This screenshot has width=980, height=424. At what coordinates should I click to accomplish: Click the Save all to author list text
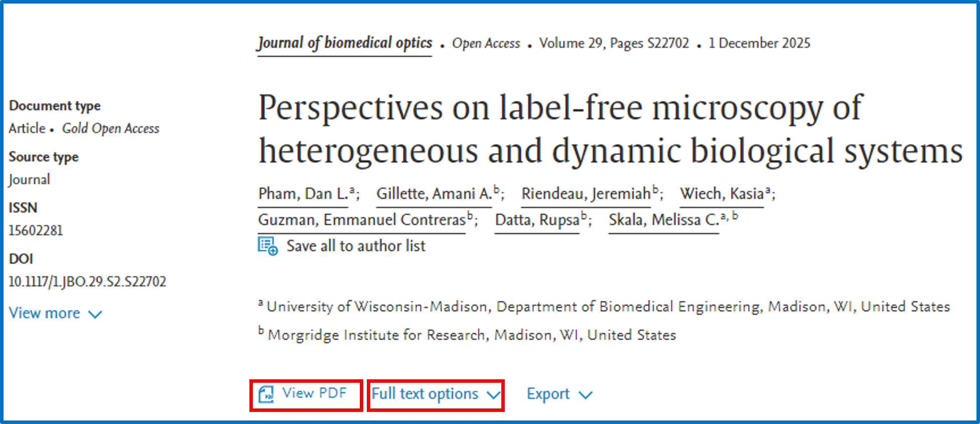pyautogui.click(x=356, y=246)
